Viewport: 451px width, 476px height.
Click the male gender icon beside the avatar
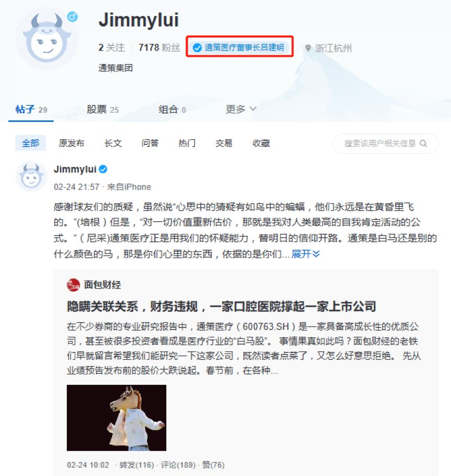pos(72,17)
